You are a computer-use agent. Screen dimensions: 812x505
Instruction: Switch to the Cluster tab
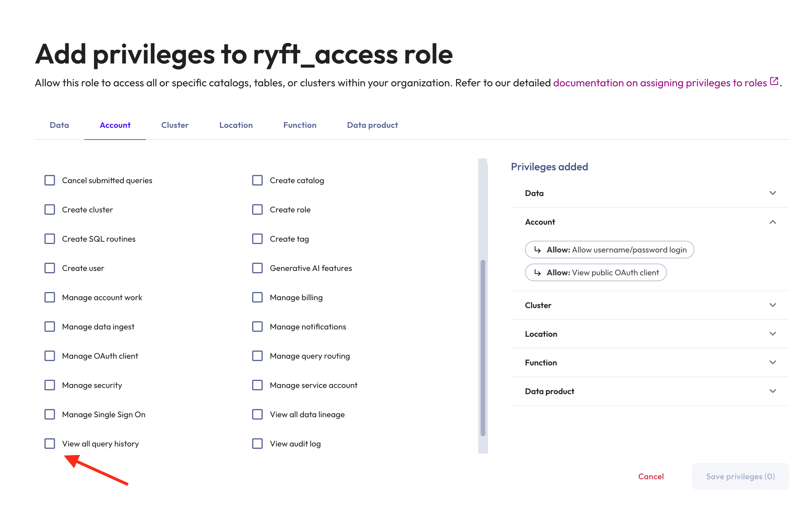175,125
